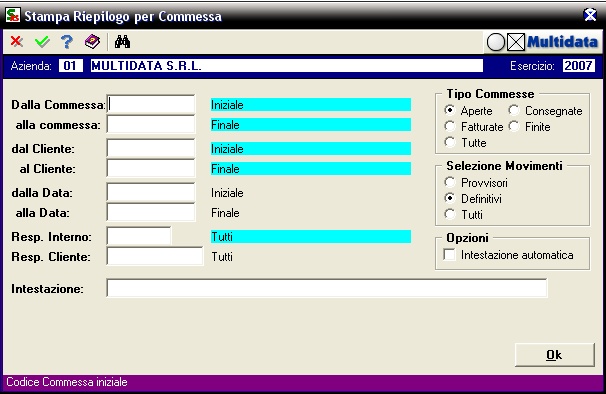Open the purple manual book icon
Screen dimensions: 606x394
tap(92, 41)
